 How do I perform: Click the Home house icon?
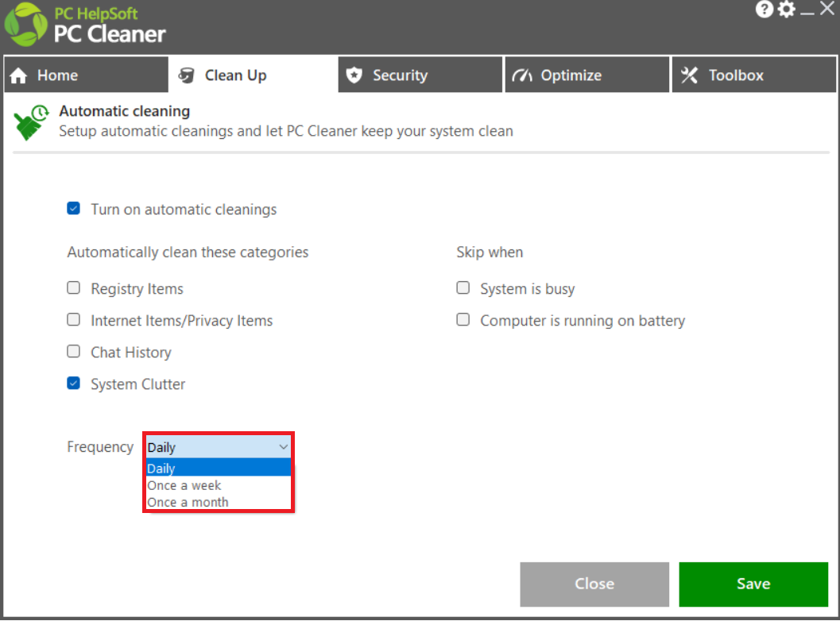point(19,75)
